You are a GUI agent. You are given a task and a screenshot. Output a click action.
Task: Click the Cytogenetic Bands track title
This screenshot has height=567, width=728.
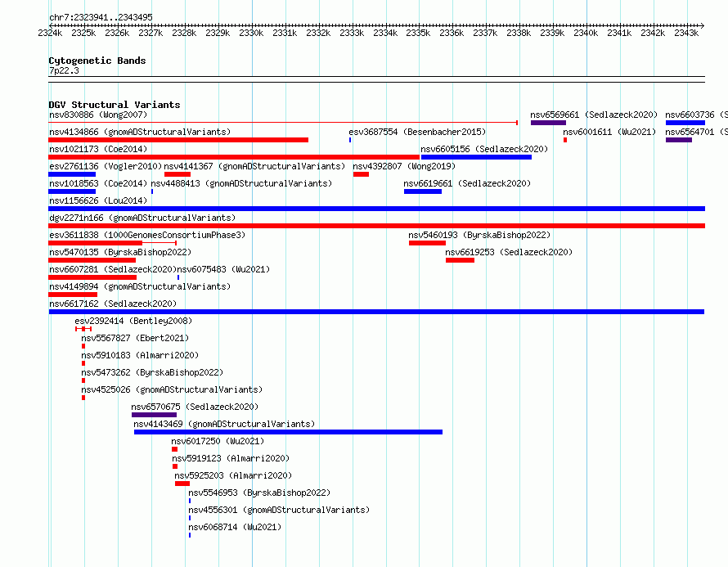97,61
